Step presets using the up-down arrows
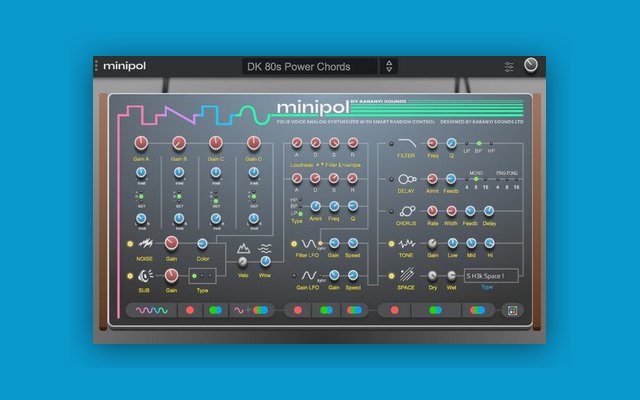This screenshot has width=640, height=400. [389, 66]
